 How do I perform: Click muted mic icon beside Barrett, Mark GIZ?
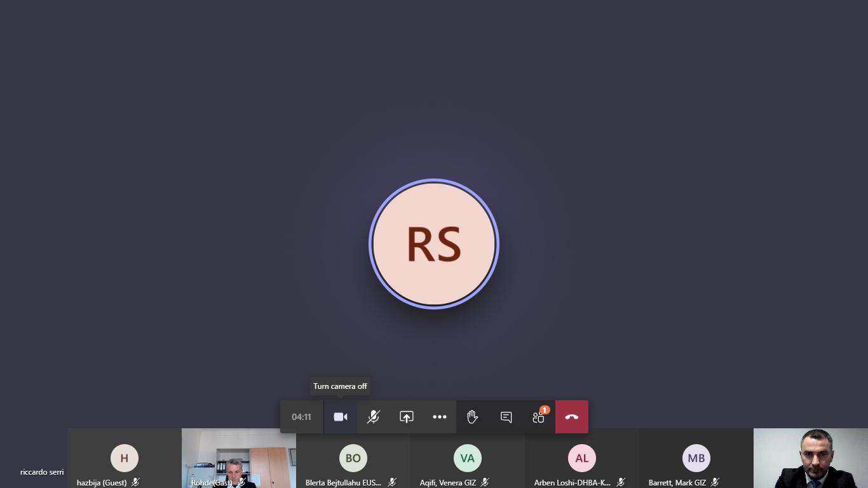715,483
